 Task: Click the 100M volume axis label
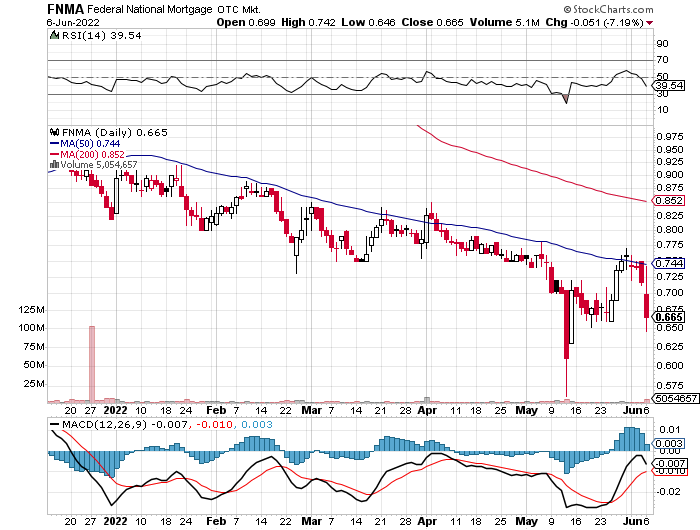31,328
